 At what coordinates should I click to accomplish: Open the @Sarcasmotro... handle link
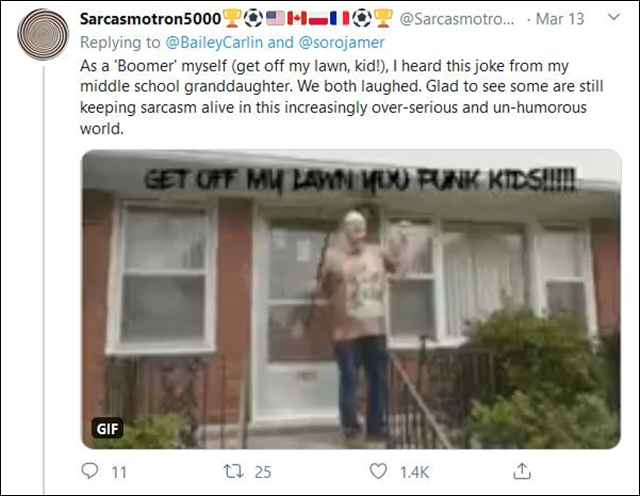[x=457, y=19]
